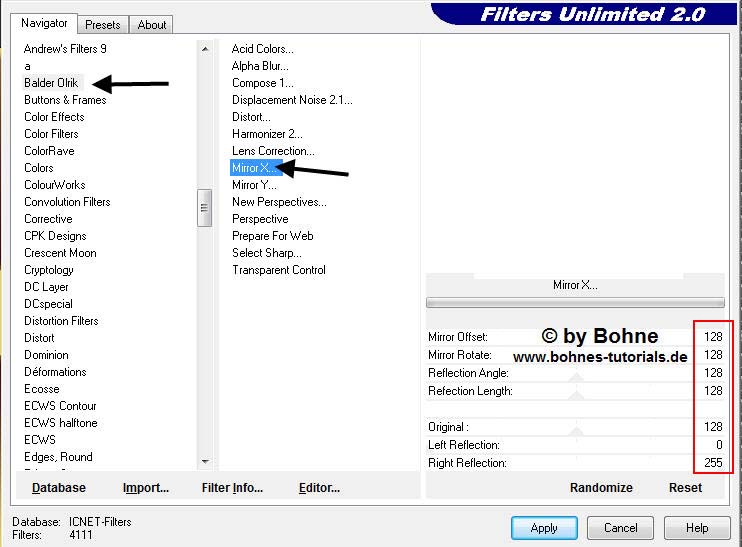Select the Navigator tab
The image size is (742, 547).
[45, 23]
